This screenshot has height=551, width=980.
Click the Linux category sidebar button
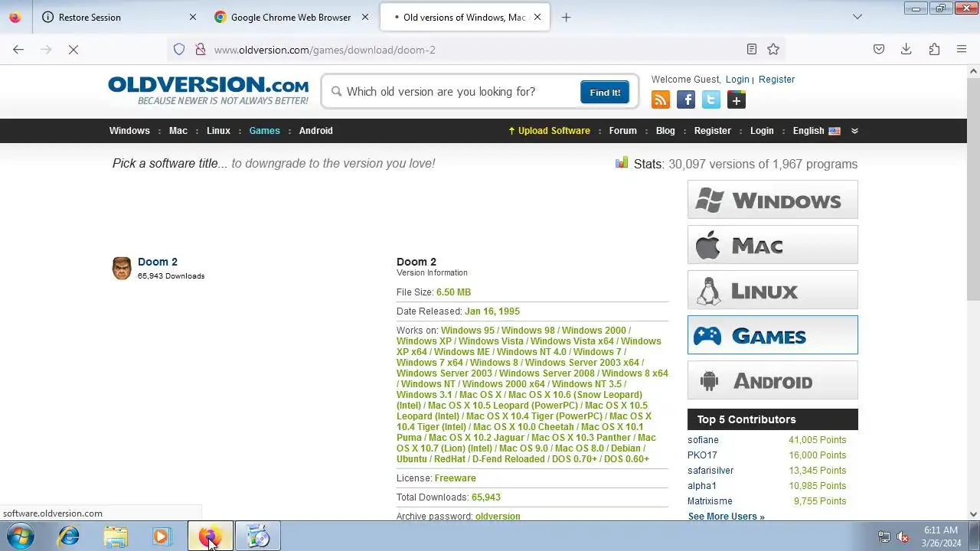[x=773, y=290]
